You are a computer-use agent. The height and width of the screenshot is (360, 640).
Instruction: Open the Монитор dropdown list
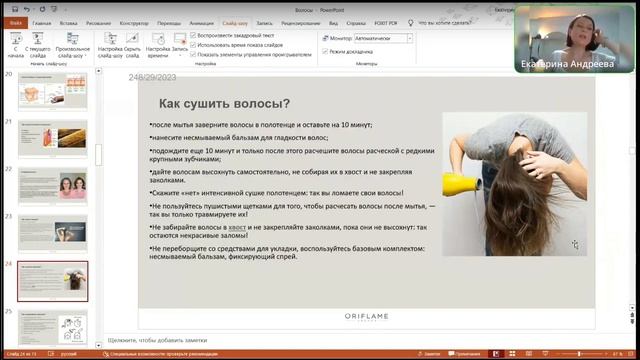tap(410, 38)
